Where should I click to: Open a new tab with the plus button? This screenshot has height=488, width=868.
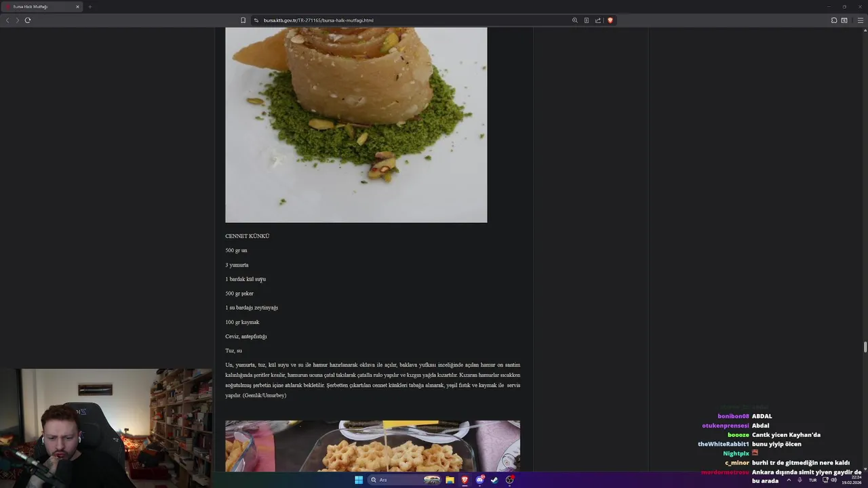tap(90, 7)
